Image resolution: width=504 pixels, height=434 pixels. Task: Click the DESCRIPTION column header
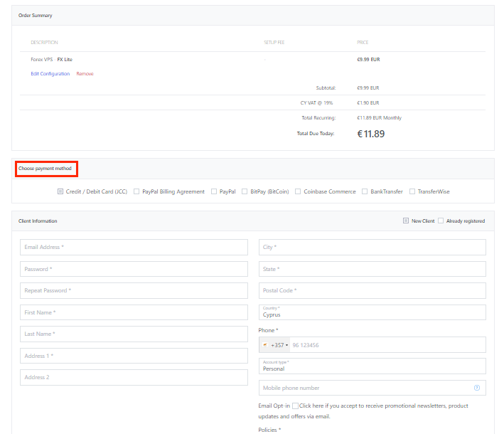click(x=44, y=43)
